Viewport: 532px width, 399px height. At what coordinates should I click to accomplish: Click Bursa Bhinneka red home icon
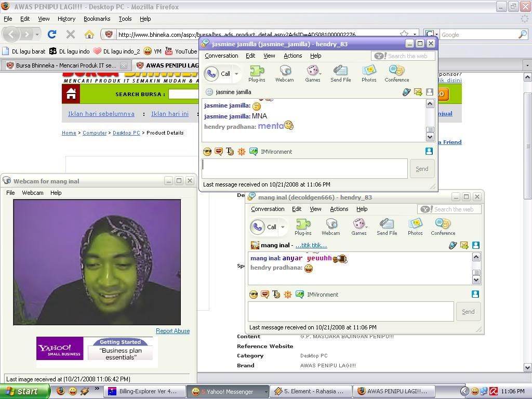[71, 94]
